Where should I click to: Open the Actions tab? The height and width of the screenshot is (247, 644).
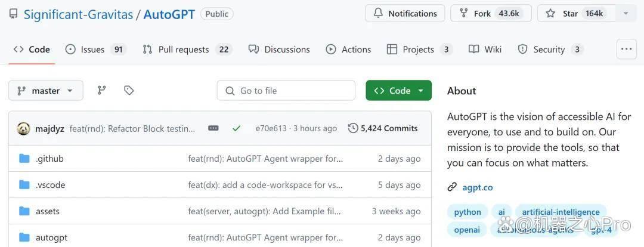click(348, 50)
